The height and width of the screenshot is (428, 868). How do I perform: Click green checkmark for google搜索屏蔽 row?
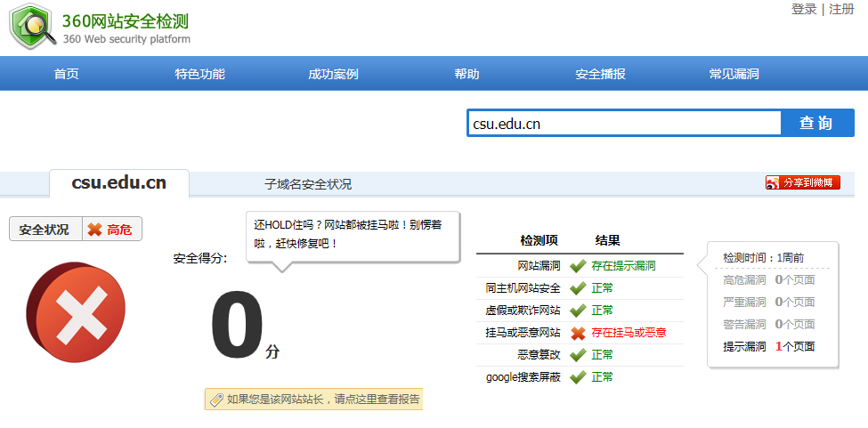[578, 377]
